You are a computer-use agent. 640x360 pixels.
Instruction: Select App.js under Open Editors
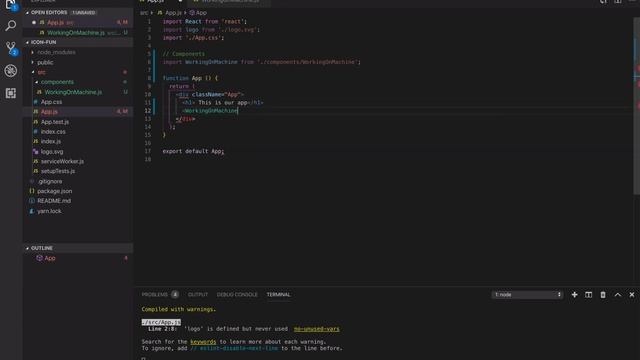coord(56,23)
